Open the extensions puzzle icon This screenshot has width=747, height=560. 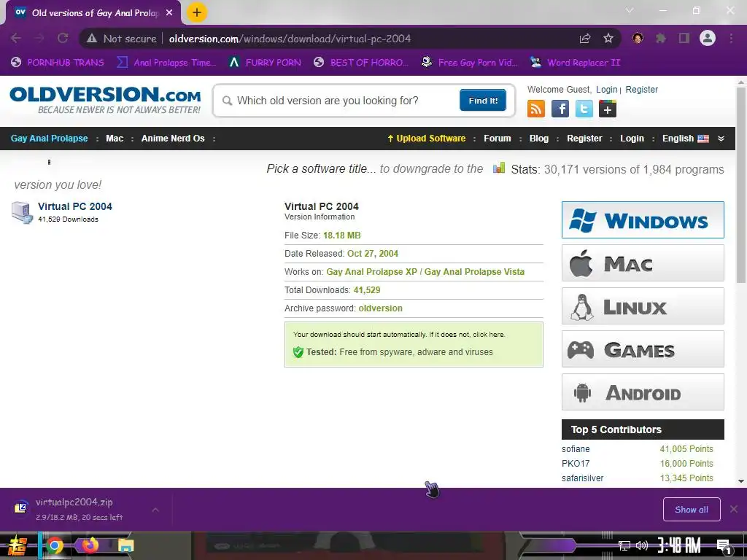pos(661,38)
